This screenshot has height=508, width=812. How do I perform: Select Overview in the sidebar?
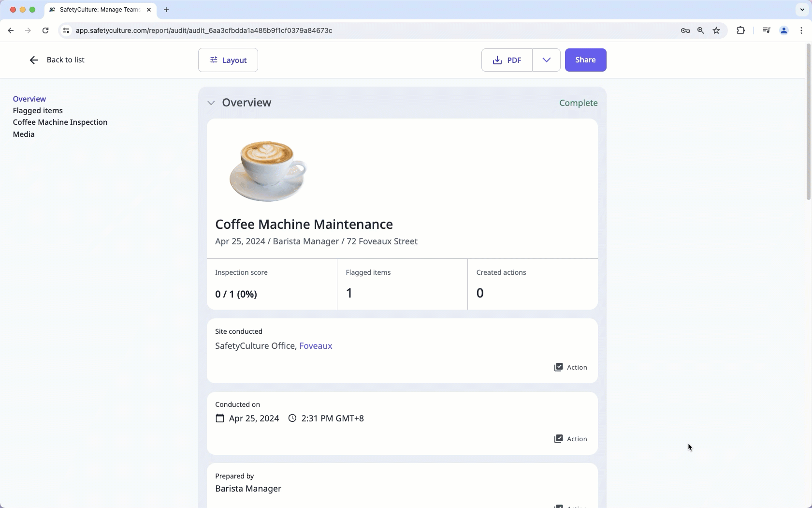point(29,99)
